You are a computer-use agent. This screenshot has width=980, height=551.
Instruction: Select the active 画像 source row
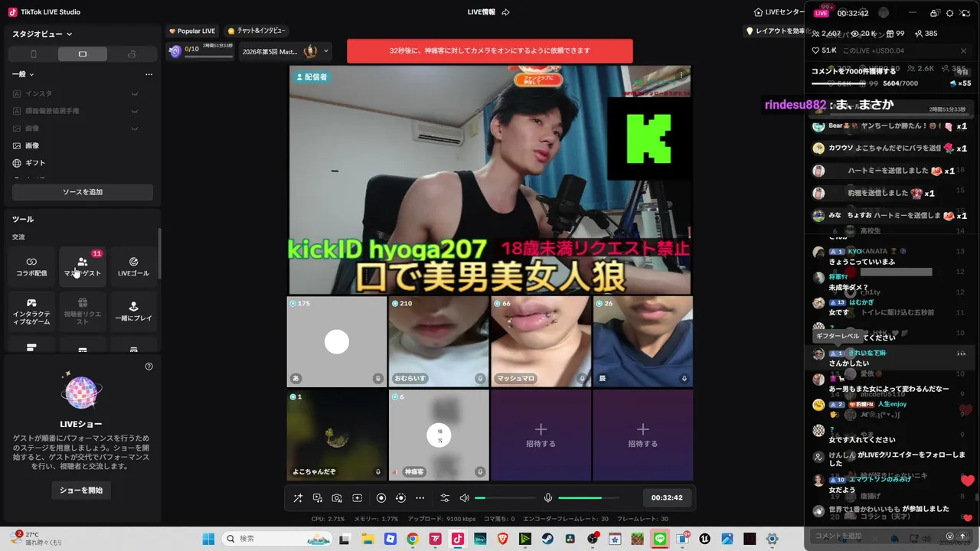pyautogui.click(x=81, y=145)
